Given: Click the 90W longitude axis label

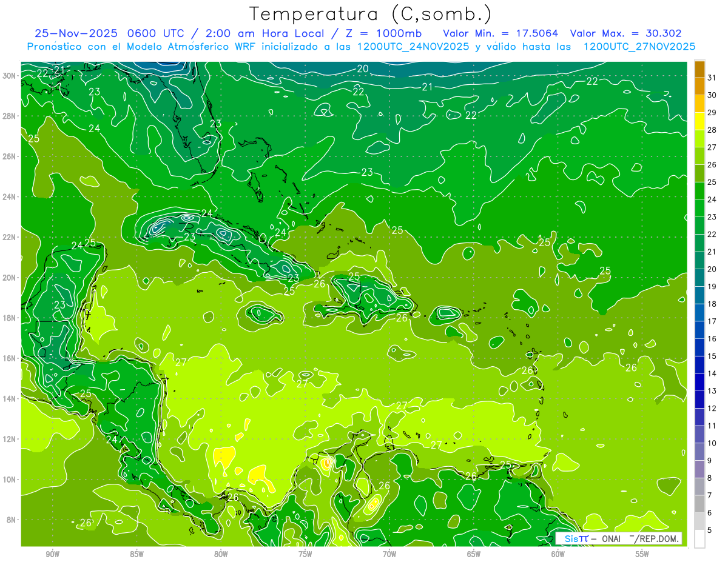Looking at the screenshot, I should (52, 554).
